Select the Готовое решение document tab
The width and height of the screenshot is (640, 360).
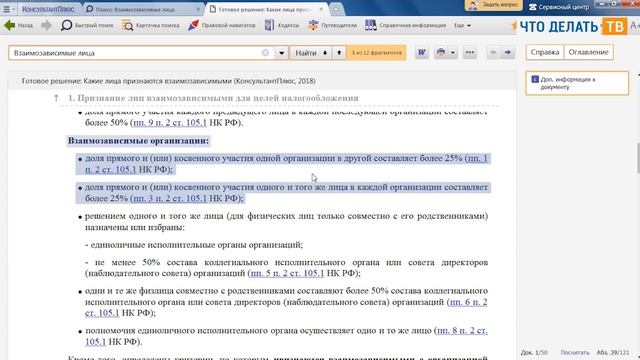coord(265,9)
